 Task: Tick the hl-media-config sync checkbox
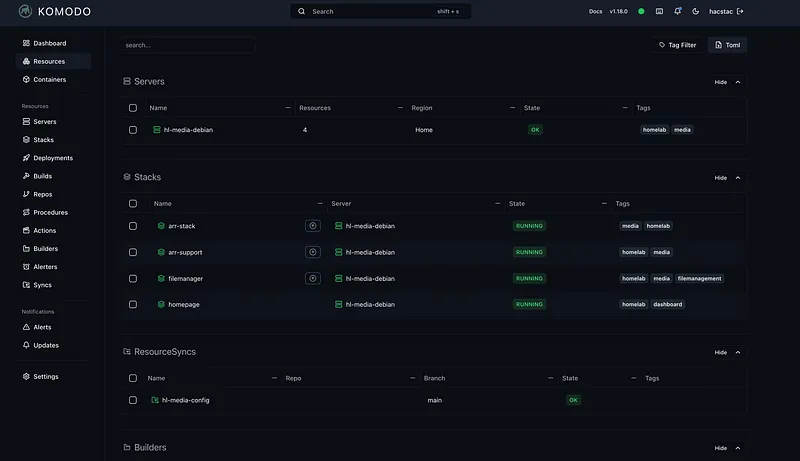(133, 400)
